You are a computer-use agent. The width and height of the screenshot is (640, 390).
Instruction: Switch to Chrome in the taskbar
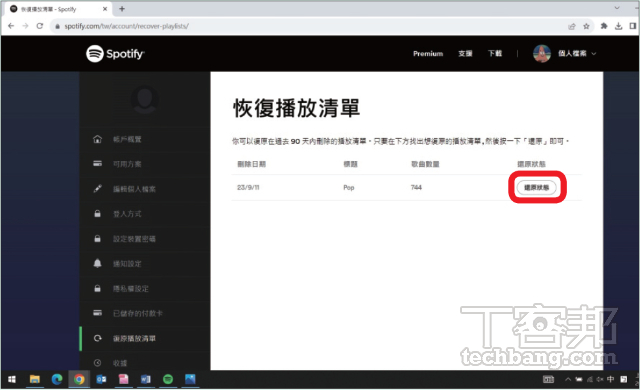coord(79,379)
